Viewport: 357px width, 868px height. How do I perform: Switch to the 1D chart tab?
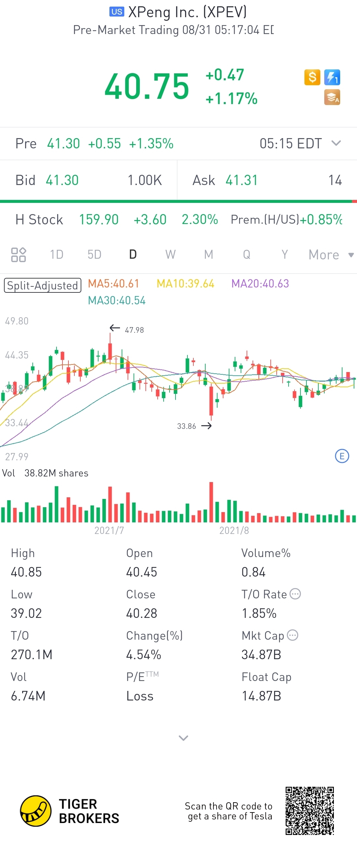pos(57,254)
